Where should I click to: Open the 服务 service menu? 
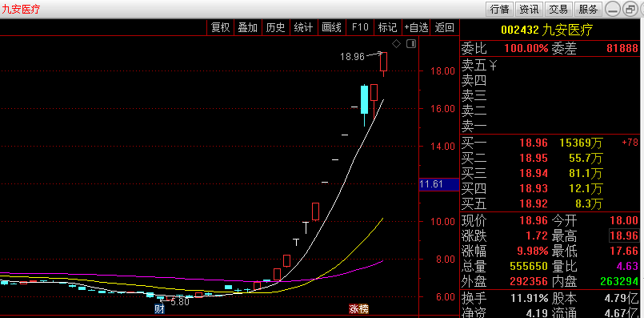(x=588, y=9)
